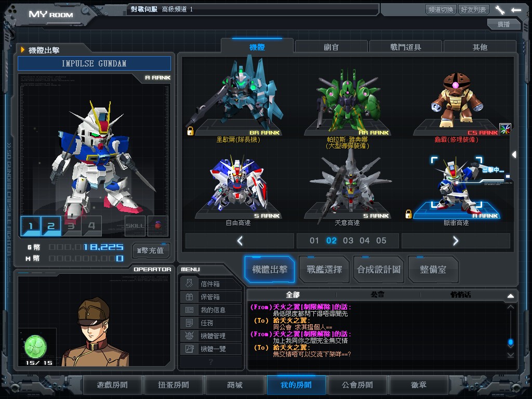Open the 徽章 page
532x399 pixels.
(x=419, y=385)
